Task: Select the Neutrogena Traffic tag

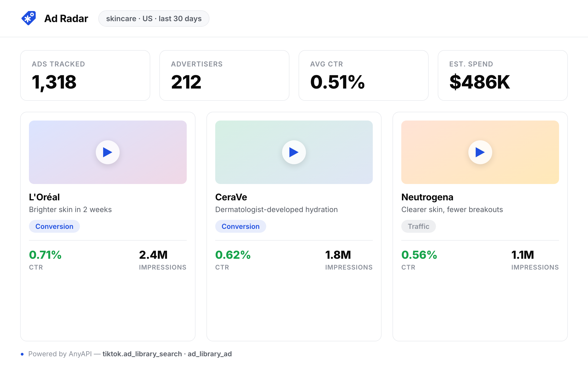Action: coord(418,226)
